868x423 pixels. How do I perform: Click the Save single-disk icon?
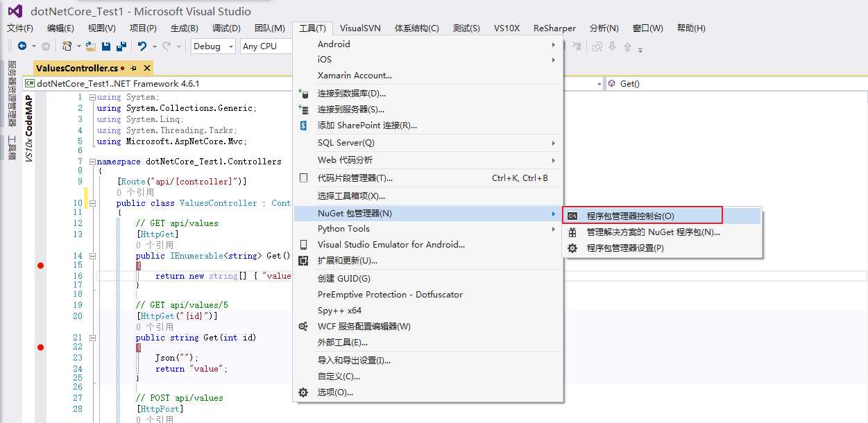tap(106, 46)
